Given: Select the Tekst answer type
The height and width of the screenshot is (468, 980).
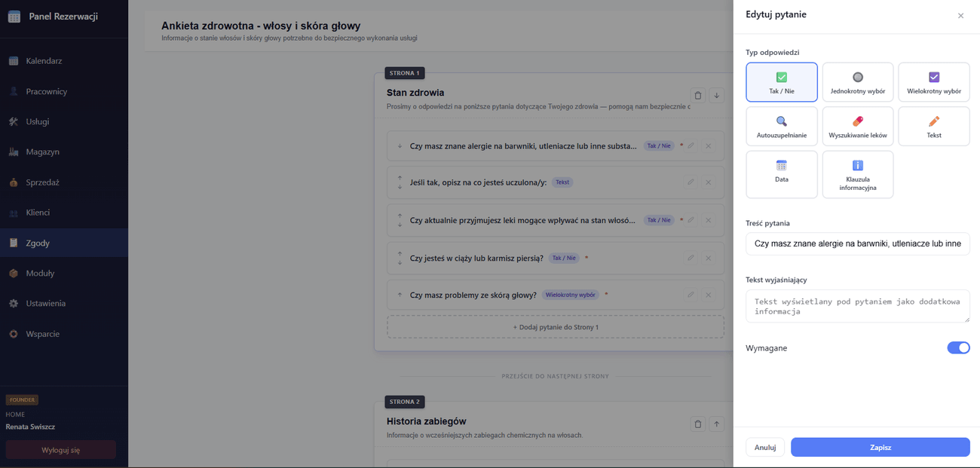Looking at the screenshot, I should 933,126.
